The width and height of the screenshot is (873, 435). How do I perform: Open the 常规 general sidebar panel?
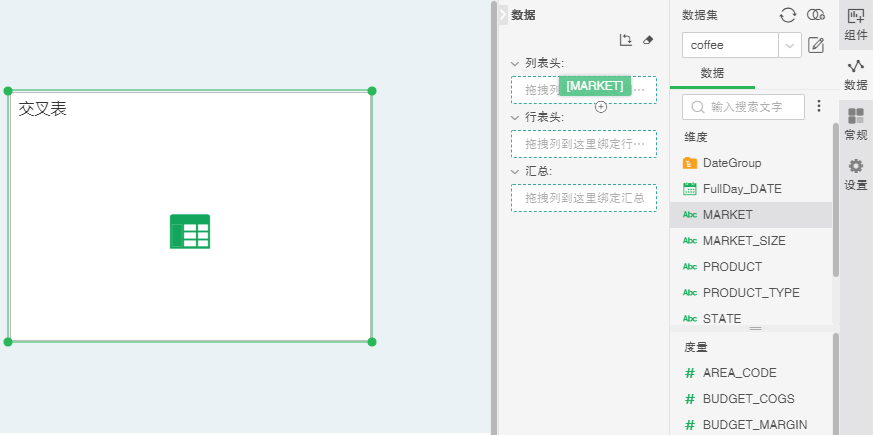[x=856, y=124]
